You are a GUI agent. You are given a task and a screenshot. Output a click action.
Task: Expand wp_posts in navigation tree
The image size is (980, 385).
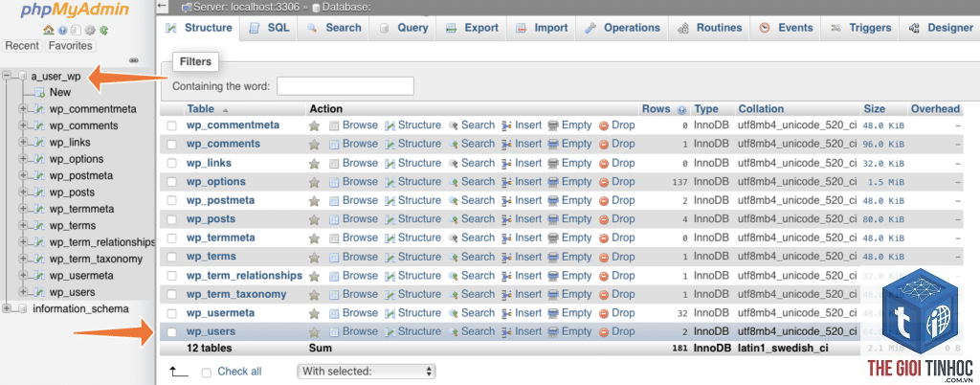click(23, 192)
